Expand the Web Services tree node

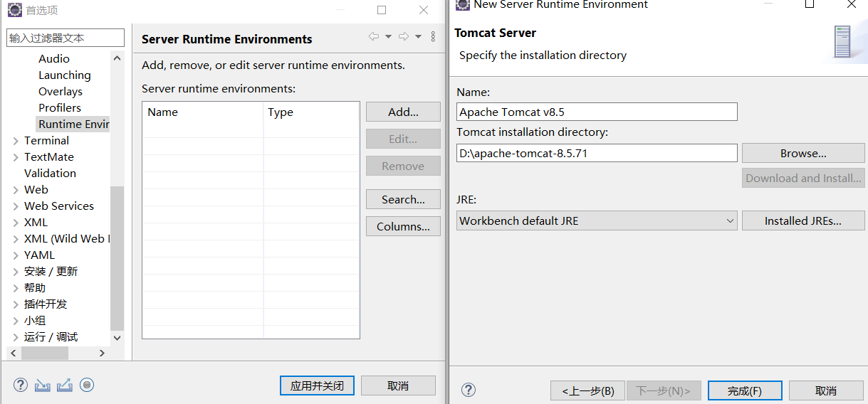[16, 206]
